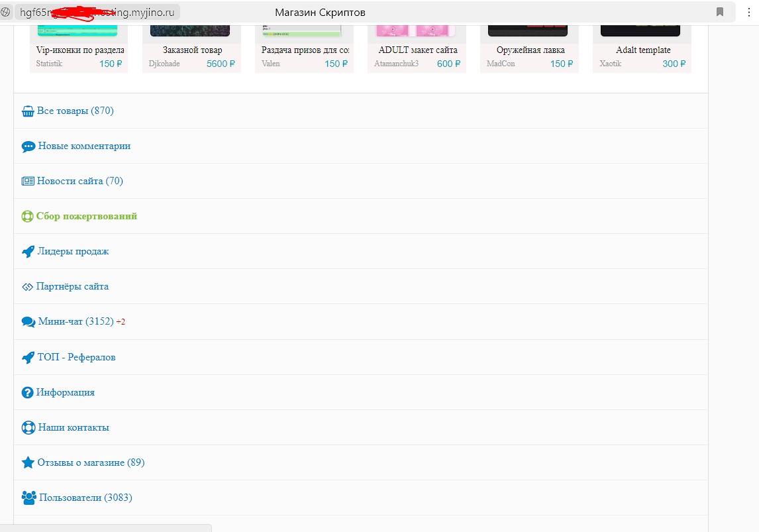This screenshot has height=532, width=759.
Task: Click the site info icon left of URL
Action: pyautogui.click(x=6, y=12)
